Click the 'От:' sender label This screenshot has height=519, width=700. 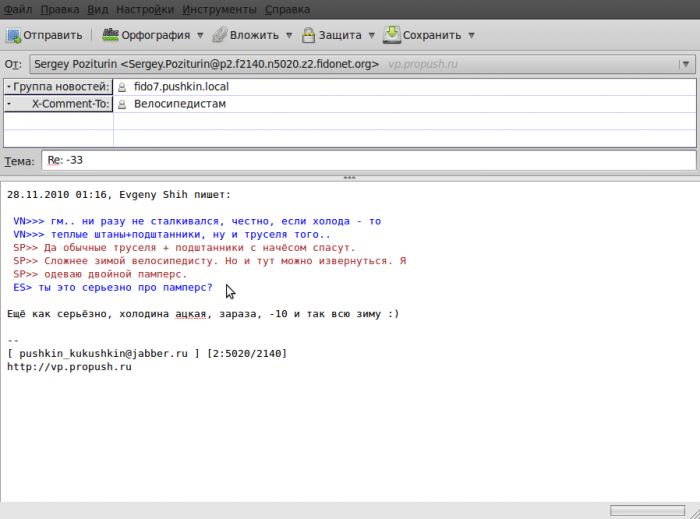coord(13,64)
